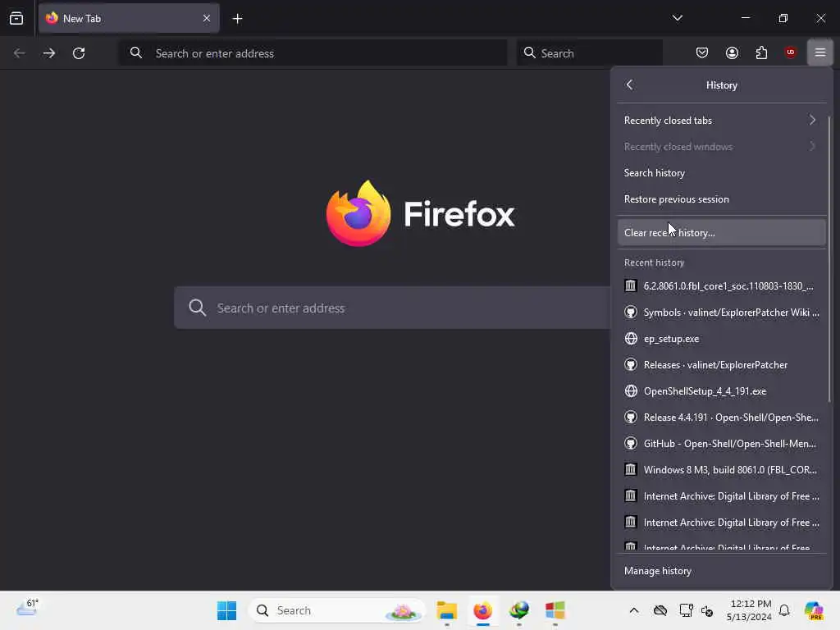Image resolution: width=840 pixels, height=630 pixels.
Task: Focus the top address bar
Action: tap(313, 53)
